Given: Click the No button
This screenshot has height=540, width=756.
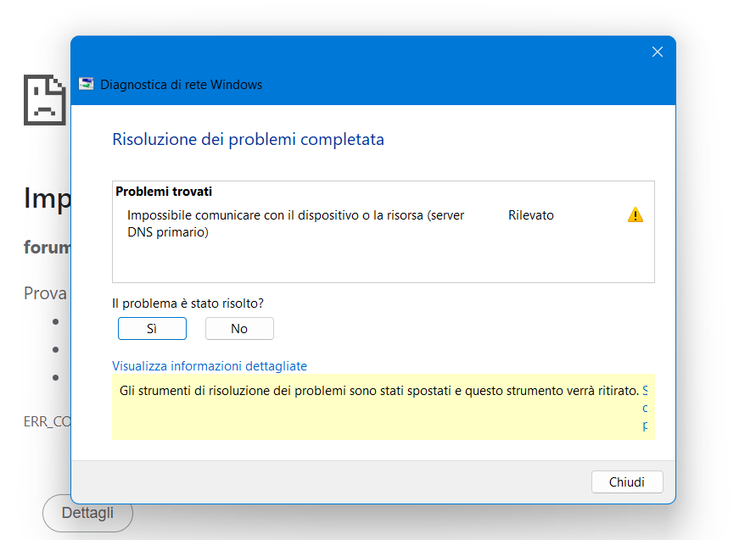Looking at the screenshot, I should coord(239,329).
